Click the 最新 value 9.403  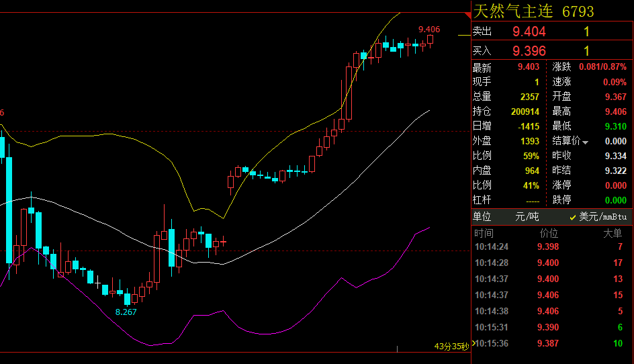(529, 66)
